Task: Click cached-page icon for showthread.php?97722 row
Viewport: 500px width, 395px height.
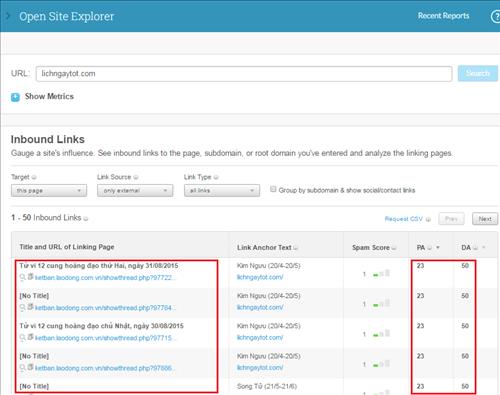Action: click(x=30, y=277)
